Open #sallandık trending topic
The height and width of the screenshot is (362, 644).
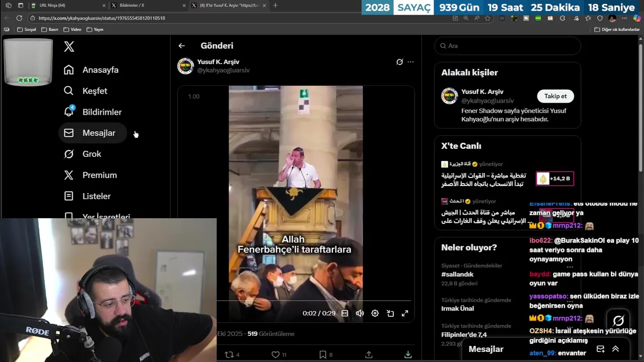(x=457, y=275)
